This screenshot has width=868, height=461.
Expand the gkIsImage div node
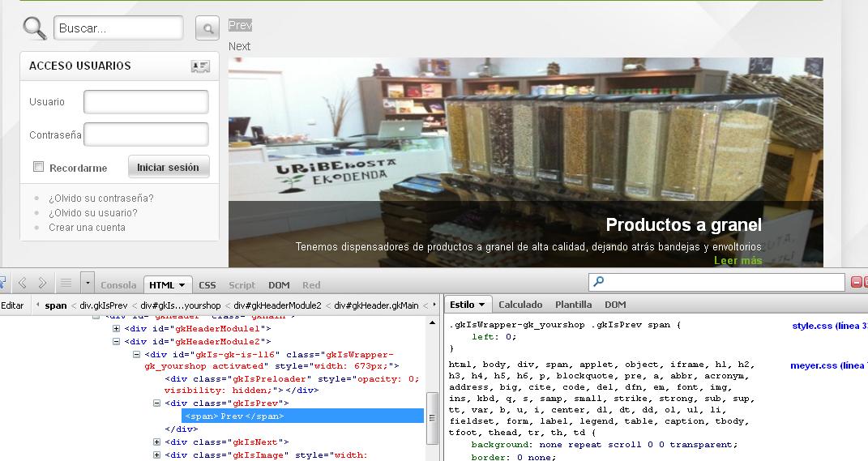(x=156, y=455)
